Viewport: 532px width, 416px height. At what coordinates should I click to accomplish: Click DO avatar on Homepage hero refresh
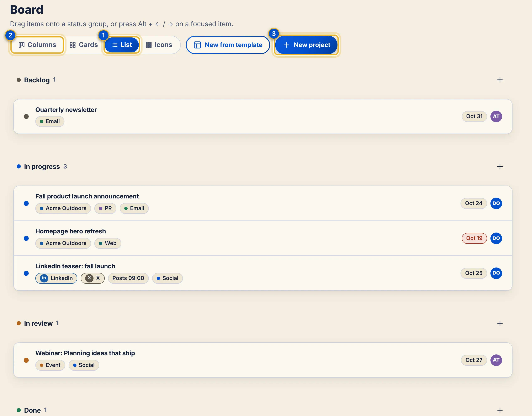(x=496, y=238)
